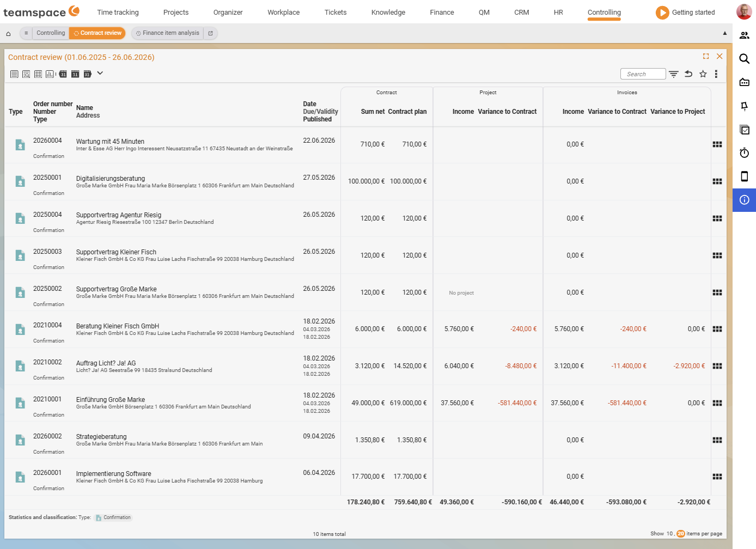Mark view as favorite with star

(x=703, y=74)
